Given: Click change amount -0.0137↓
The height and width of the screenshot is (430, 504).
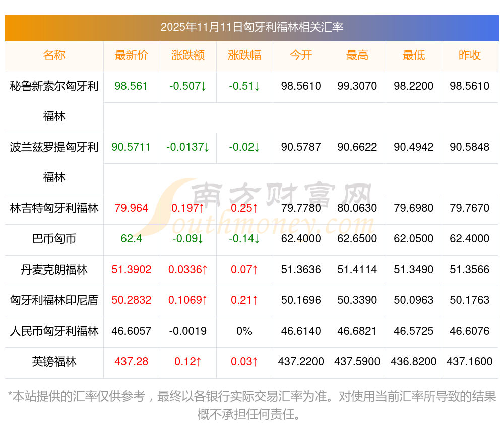Looking at the screenshot, I should [188, 147].
